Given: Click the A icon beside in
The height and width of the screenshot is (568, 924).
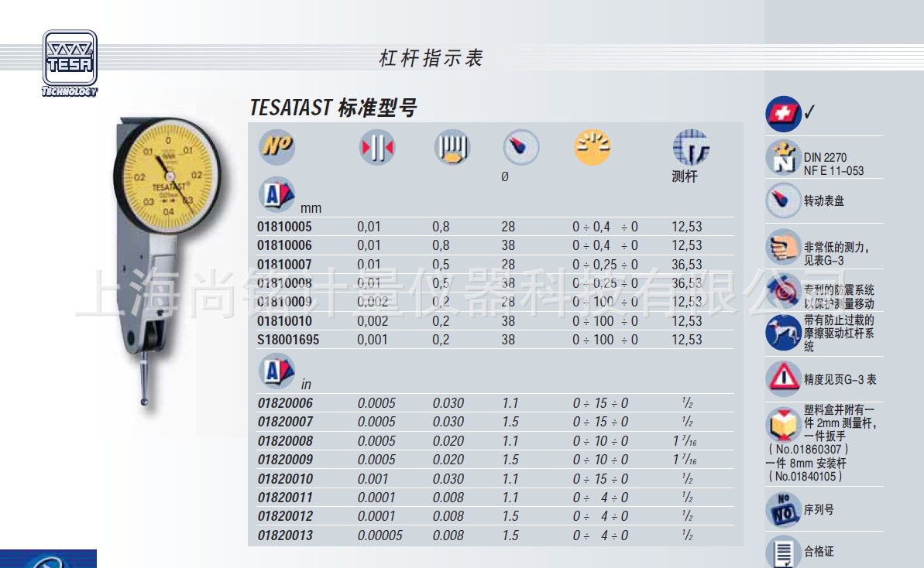Looking at the screenshot, I should coord(277,371).
